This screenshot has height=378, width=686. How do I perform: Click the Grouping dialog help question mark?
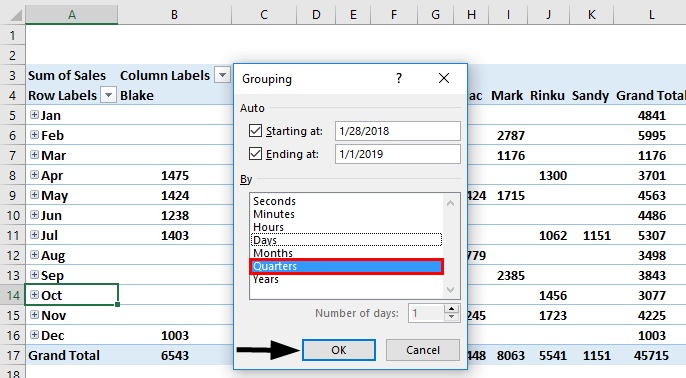[x=399, y=78]
